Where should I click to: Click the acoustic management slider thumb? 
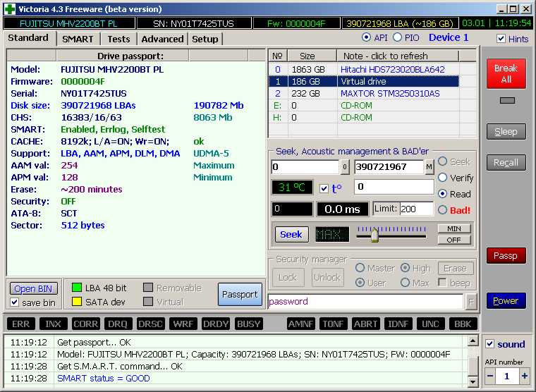(374, 235)
